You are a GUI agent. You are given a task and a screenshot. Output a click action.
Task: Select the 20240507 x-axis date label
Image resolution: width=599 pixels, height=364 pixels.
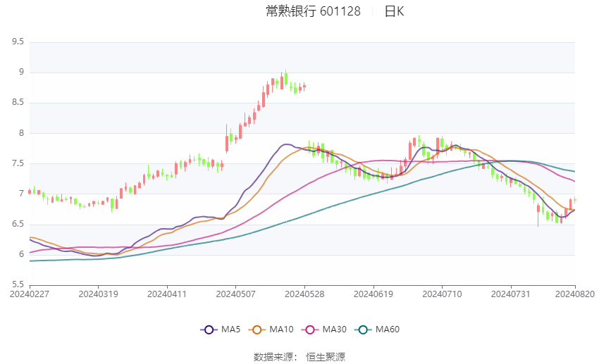point(235,294)
